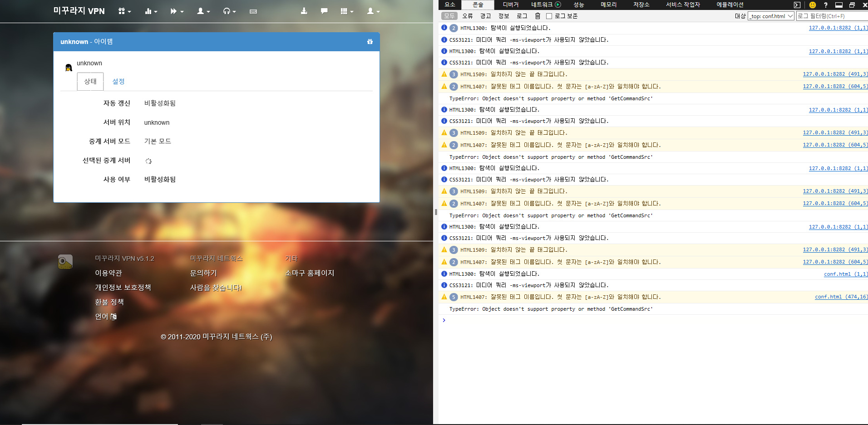Toggle the 로그 보존 checkbox
The image size is (868, 425).
pos(549,16)
